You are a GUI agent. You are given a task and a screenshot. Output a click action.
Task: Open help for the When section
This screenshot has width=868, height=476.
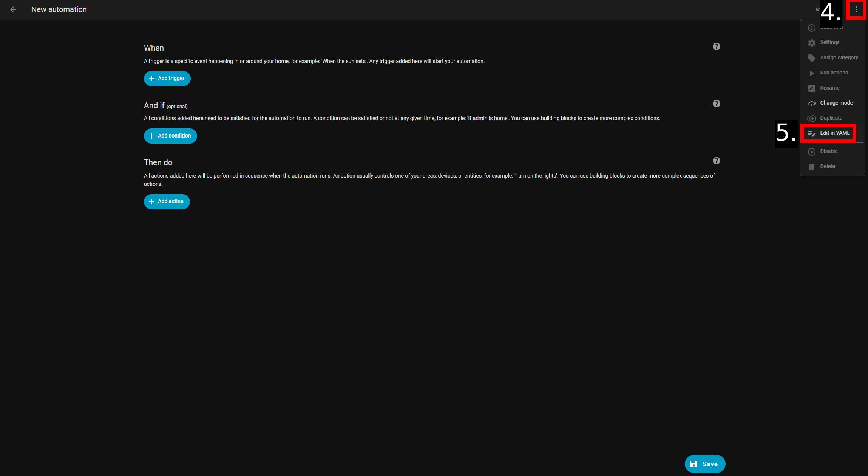click(x=716, y=46)
